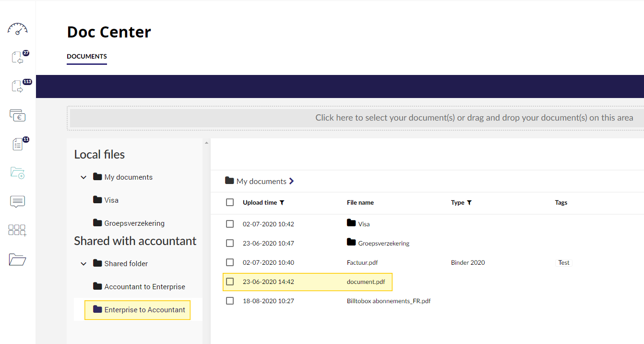This screenshot has height=344, width=644.
Task: Click the Accountant to Enterprise folder icon
Action: pos(97,286)
